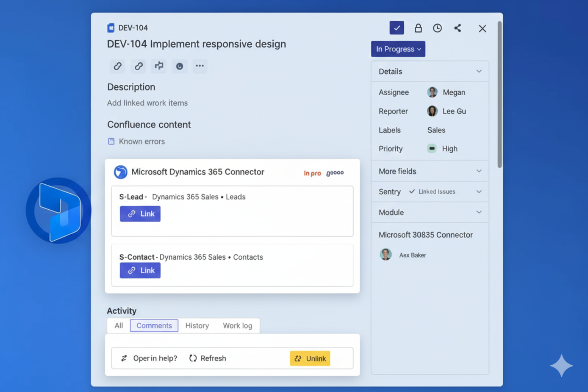This screenshot has height=392, width=588.
Task: Open the more actions ellipsis icon
Action: click(200, 66)
